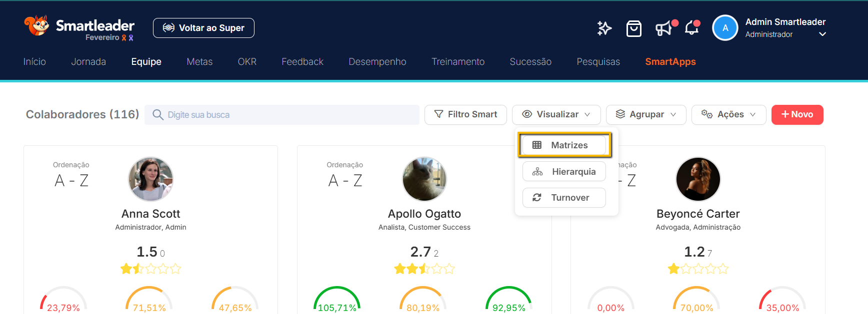Click Apollo Ogatto's 2.7 score
This screenshot has height=314, width=868.
420,252
